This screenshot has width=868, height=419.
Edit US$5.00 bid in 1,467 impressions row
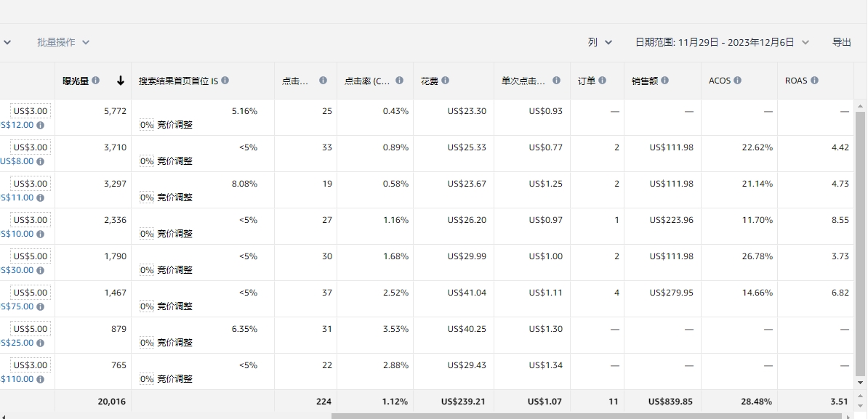[31, 293]
